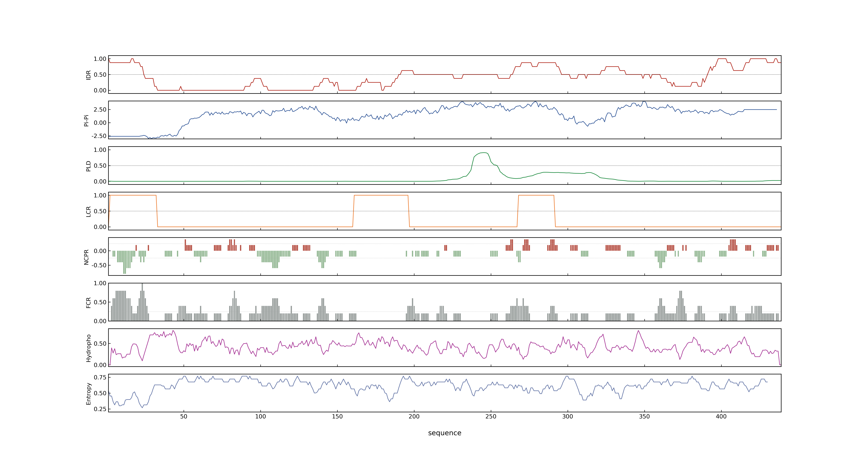Click the 0.25 tick on Entropy axis
This screenshot has width=868, height=463.
point(100,409)
